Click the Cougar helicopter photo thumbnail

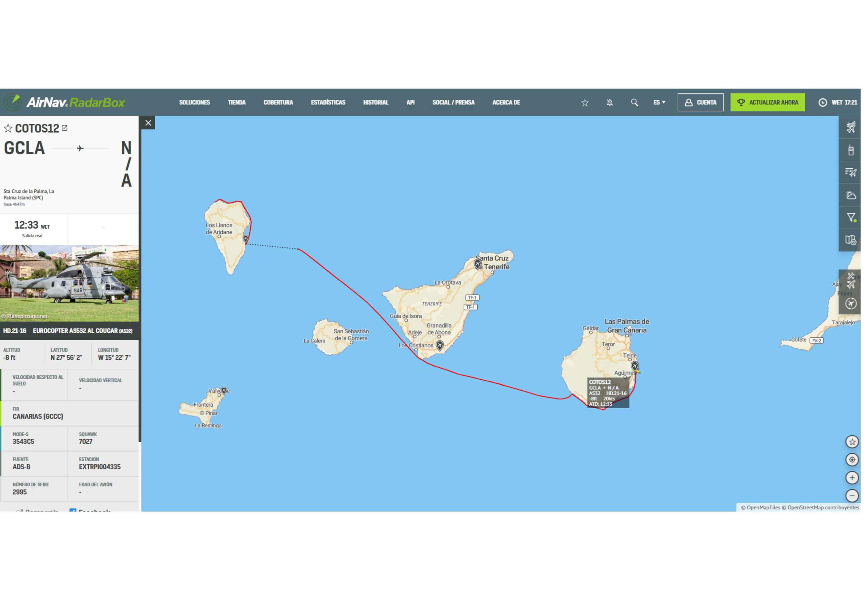pos(69,283)
